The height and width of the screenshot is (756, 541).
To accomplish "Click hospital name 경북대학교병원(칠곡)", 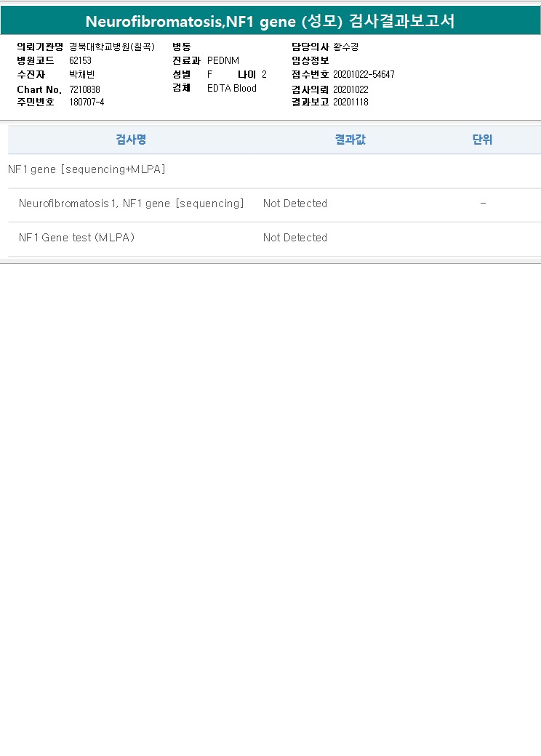I will click(112, 47).
